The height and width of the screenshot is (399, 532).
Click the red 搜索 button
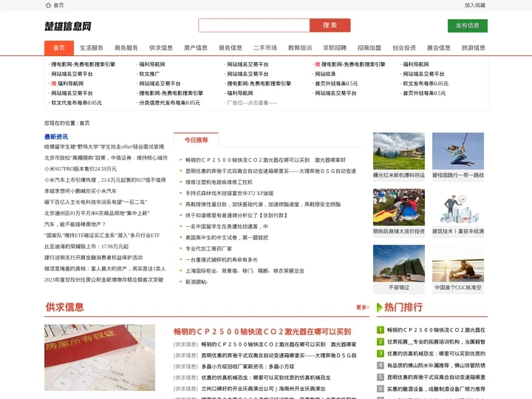[x=330, y=25]
